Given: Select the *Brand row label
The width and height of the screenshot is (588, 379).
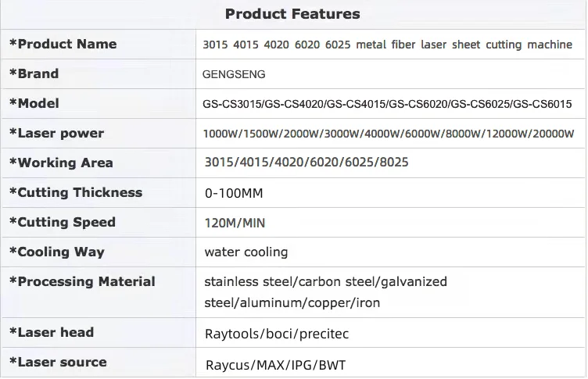Looking at the screenshot, I should (34, 74).
